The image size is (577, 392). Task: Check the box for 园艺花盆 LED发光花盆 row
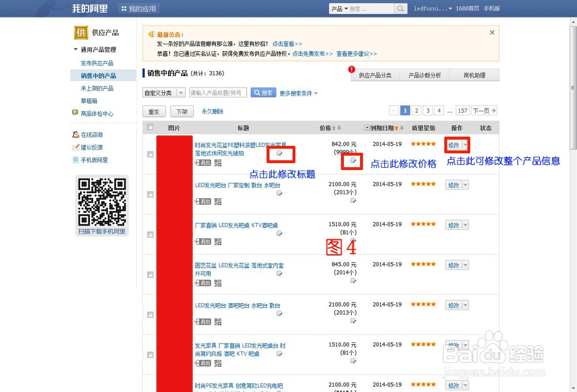tap(150, 274)
